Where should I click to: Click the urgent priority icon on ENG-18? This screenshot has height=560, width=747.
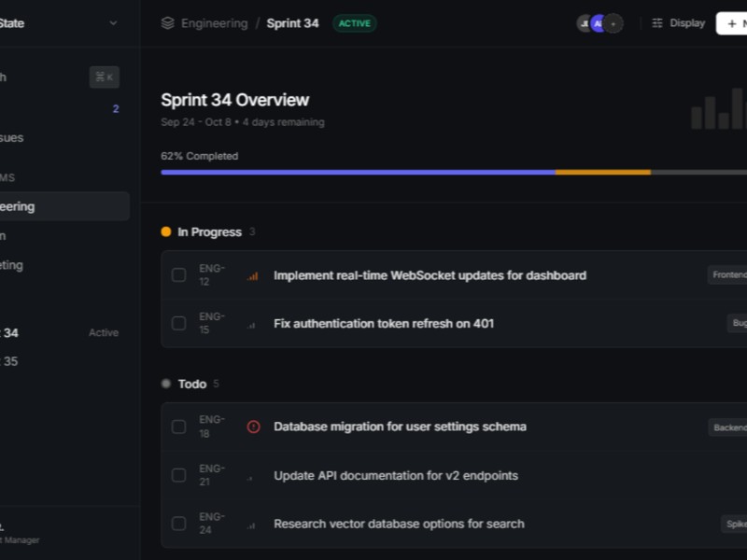pyautogui.click(x=253, y=427)
